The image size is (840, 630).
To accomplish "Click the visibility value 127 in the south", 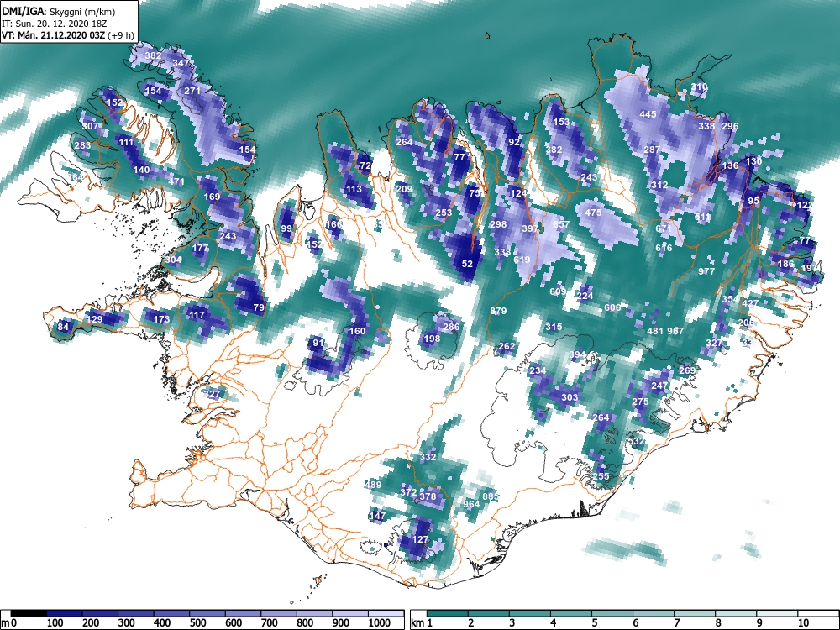I will pos(420,539).
